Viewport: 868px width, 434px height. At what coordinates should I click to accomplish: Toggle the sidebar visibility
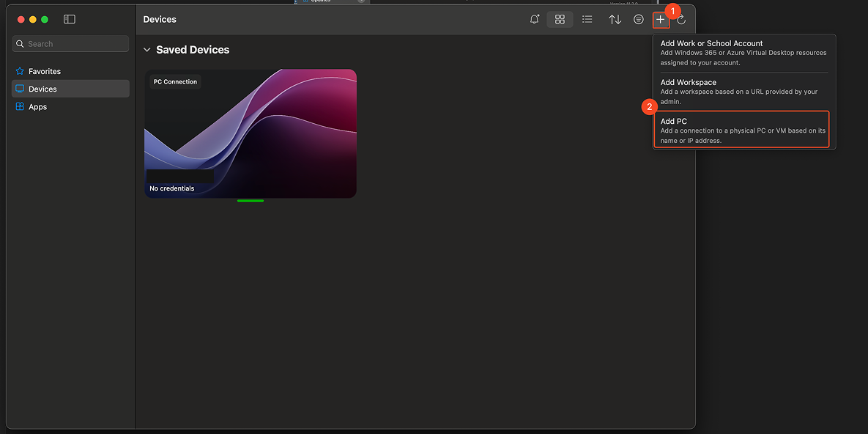[69, 18]
